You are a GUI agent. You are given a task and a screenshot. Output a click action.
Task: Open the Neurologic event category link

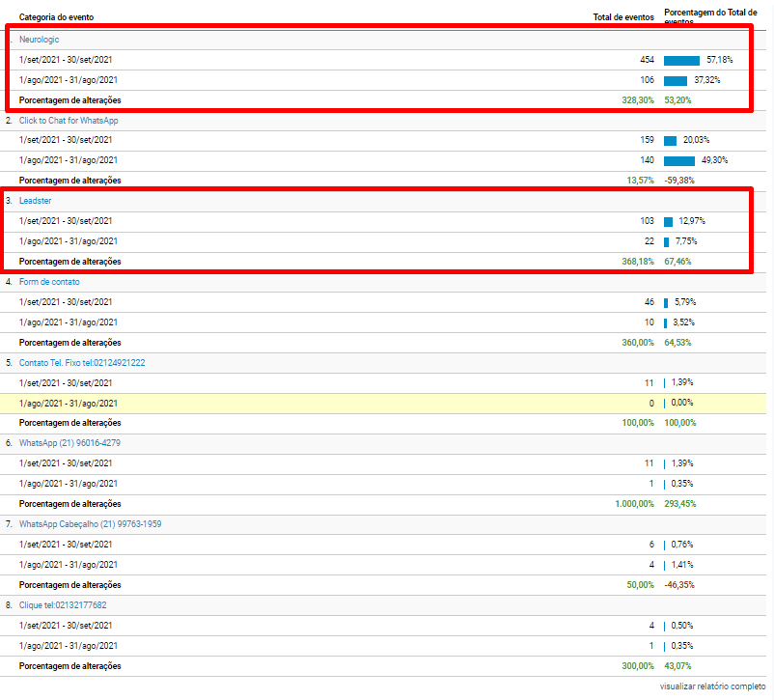39,40
